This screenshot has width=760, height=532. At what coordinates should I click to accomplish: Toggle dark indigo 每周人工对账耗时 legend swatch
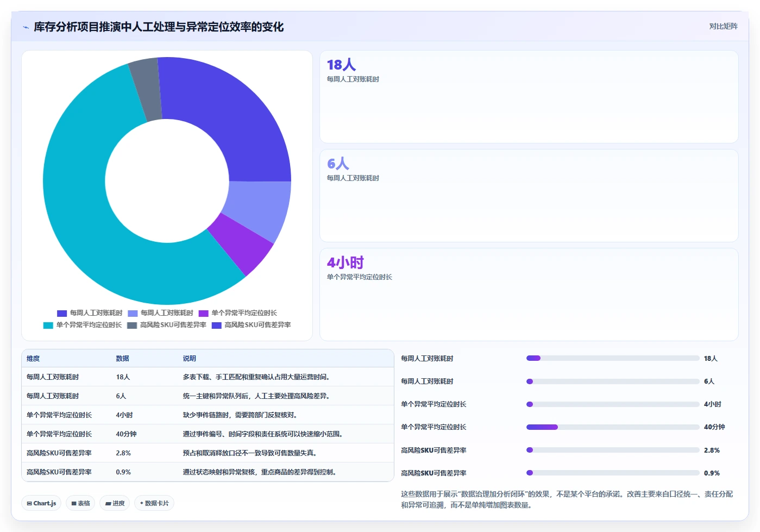click(x=62, y=313)
